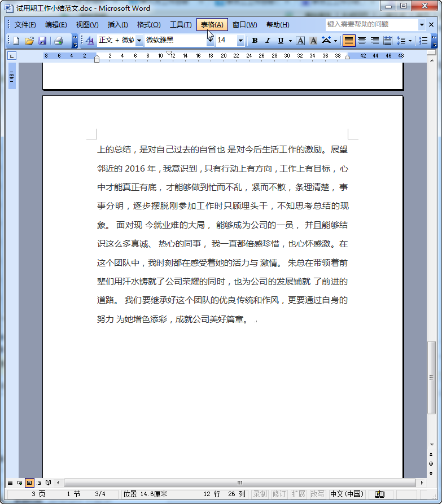The width and height of the screenshot is (442, 504).
Task: Click the horizontal scrollbar thumb
Action: [x=240, y=483]
